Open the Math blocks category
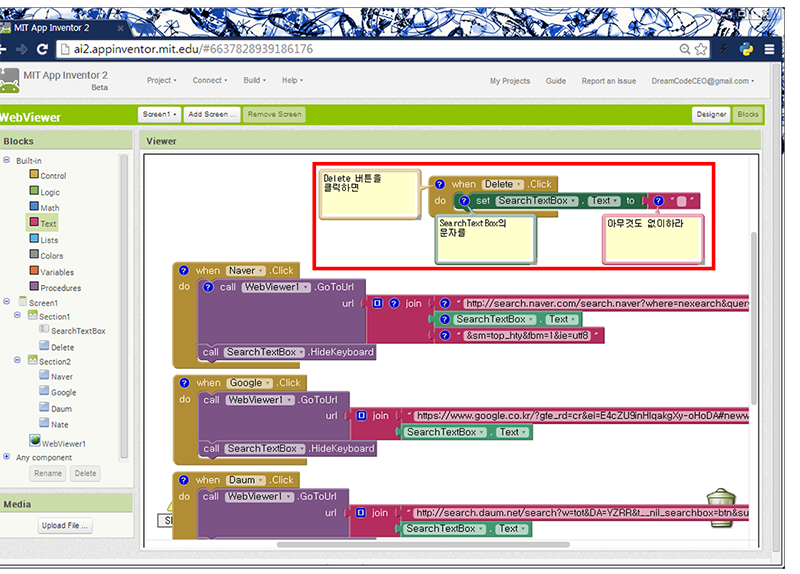The width and height of the screenshot is (800, 574). click(44, 207)
